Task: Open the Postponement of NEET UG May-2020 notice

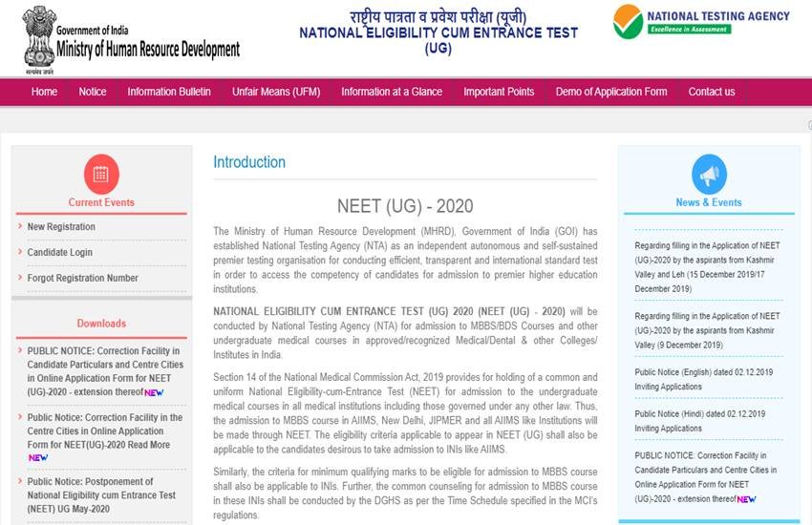Action: coord(101,495)
